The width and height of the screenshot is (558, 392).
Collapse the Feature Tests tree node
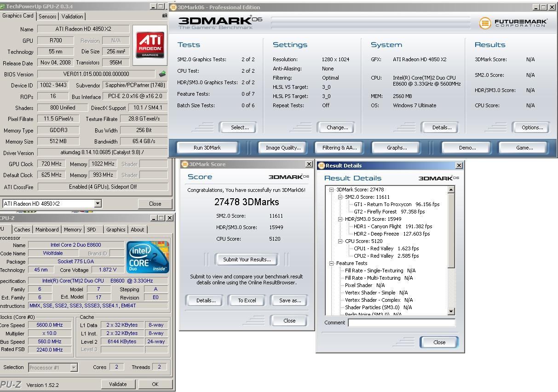pyautogui.click(x=331, y=263)
